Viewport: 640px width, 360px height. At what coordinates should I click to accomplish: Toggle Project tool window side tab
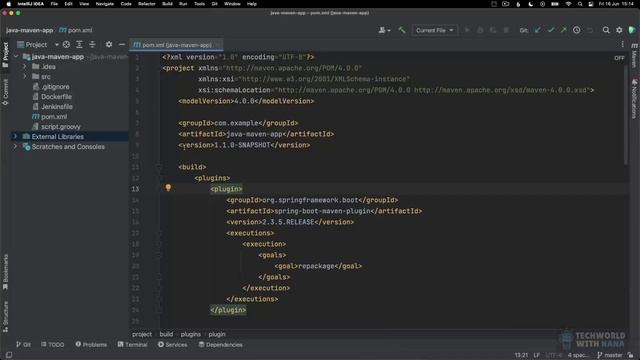point(5,55)
